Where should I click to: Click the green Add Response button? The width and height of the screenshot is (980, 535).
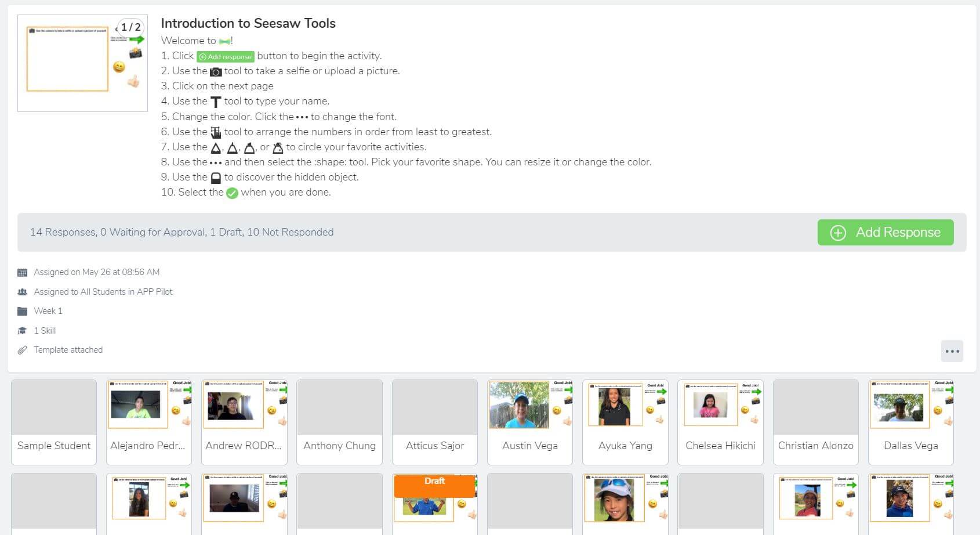pyautogui.click(x=885, y=232)
